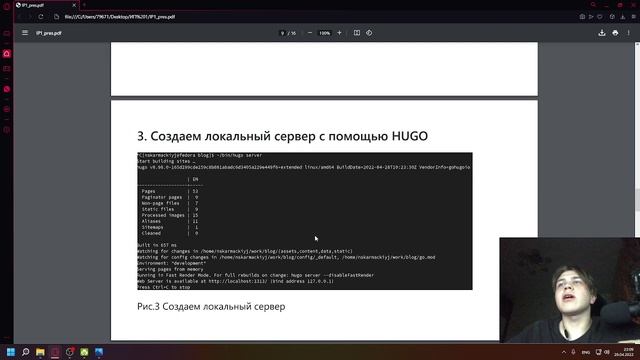Open browser downloads icon
The width and height of the screenshot is (640, 360).
point(623,17)
